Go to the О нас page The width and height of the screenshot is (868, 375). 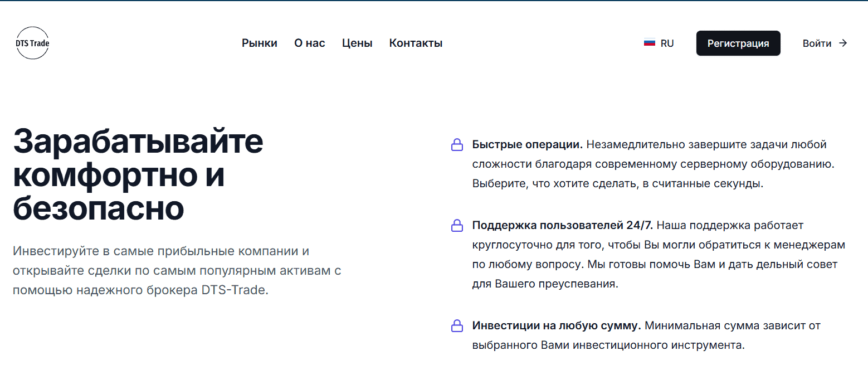(309, 43)
